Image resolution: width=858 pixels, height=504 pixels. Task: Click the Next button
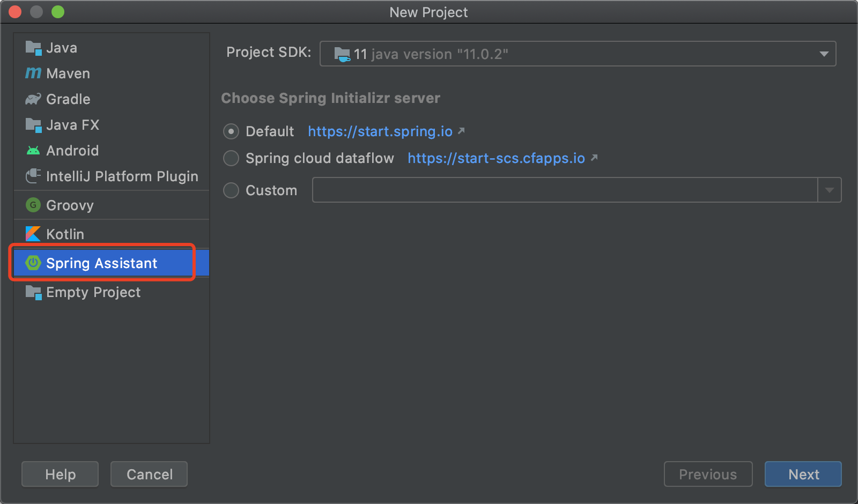pyautogui.click(x=803, y=474)
